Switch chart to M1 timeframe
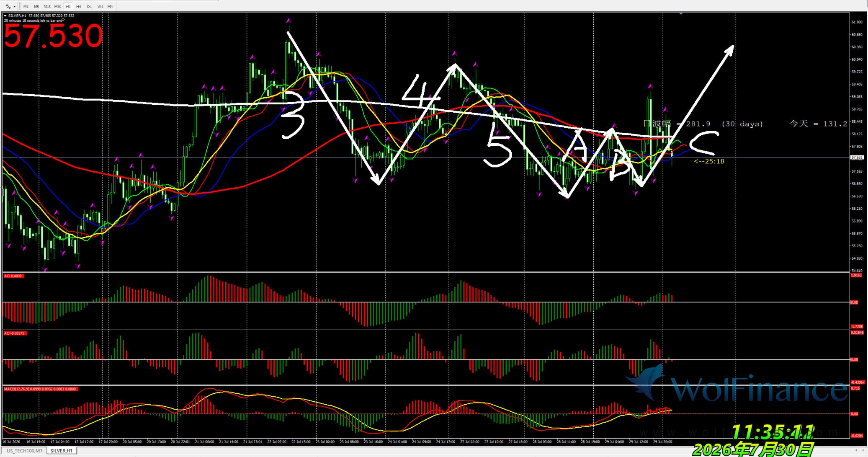 pos(26,6)
